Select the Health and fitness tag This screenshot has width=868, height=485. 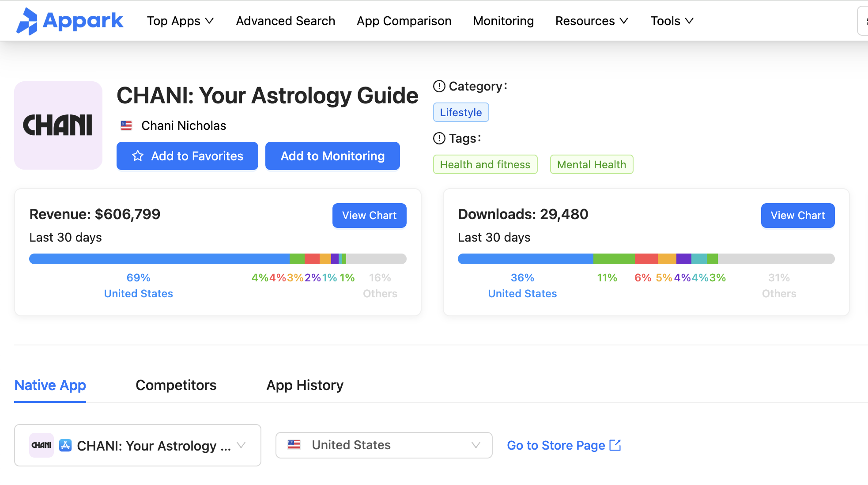tap(485, 164)
